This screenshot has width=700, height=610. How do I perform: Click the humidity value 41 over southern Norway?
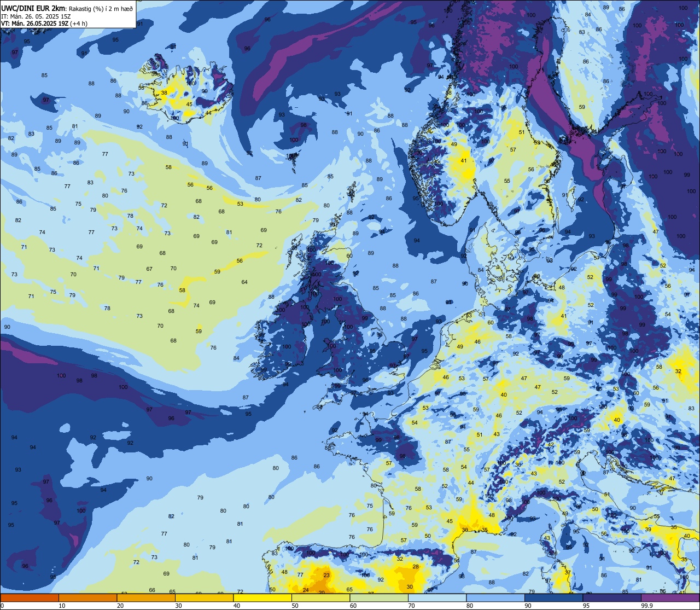tap(464, 160)
